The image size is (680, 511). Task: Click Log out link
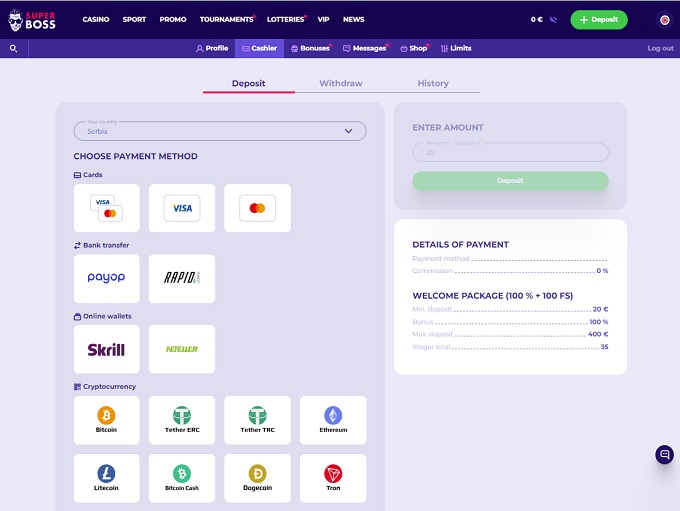point(660,48)
